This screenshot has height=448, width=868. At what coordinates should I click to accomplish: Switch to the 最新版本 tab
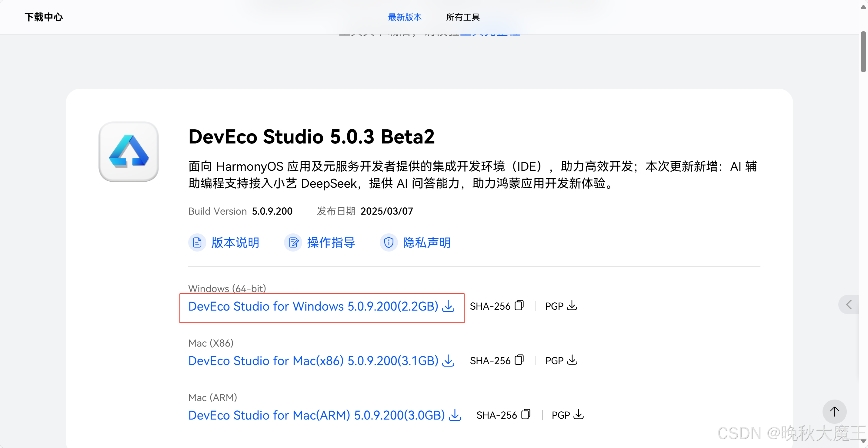pyautogui.click(x=404, y=17)
